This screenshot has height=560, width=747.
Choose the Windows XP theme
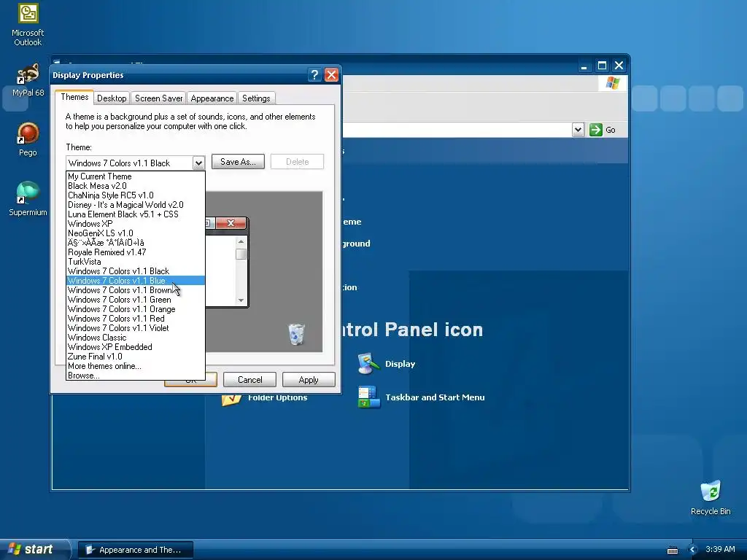point(136,224)
